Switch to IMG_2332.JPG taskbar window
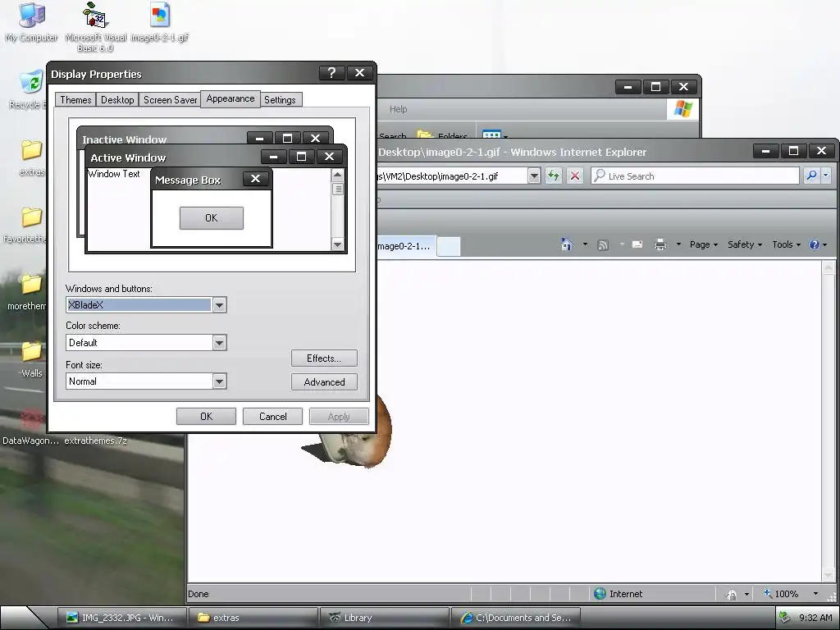The image size is (840, 630). pos(122,618)
